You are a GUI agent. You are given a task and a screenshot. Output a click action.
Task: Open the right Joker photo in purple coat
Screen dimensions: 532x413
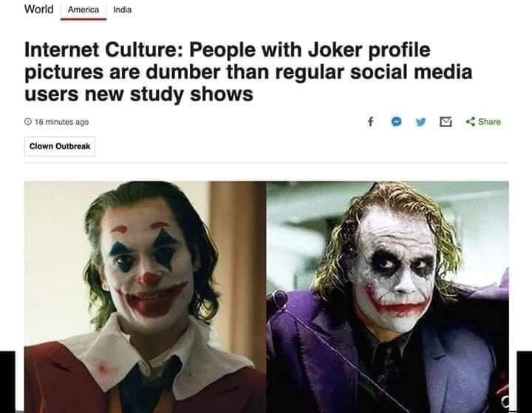(387, 296)
